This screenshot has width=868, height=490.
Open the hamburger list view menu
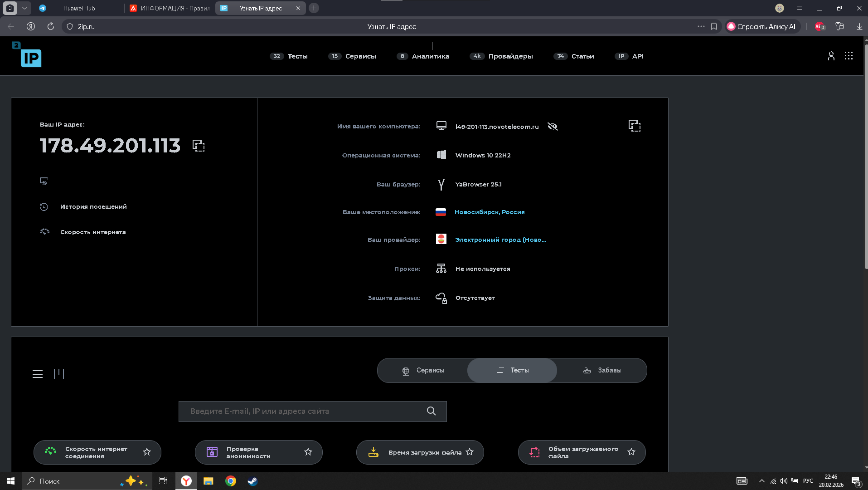(38, 374)
